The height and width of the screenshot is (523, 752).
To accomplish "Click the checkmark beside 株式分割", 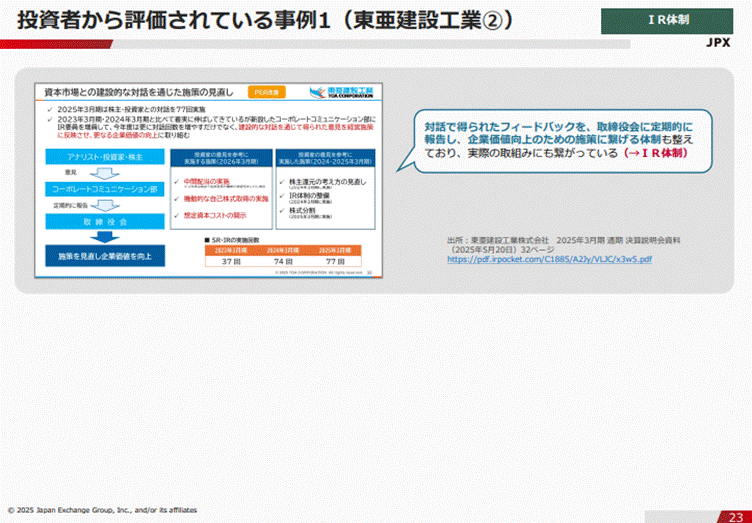I will tap(279, 212).
